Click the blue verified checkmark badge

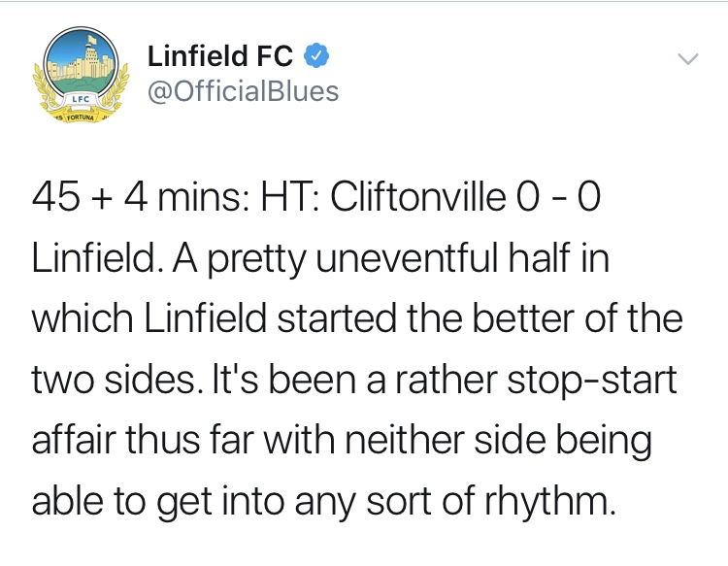pos(316,55)
